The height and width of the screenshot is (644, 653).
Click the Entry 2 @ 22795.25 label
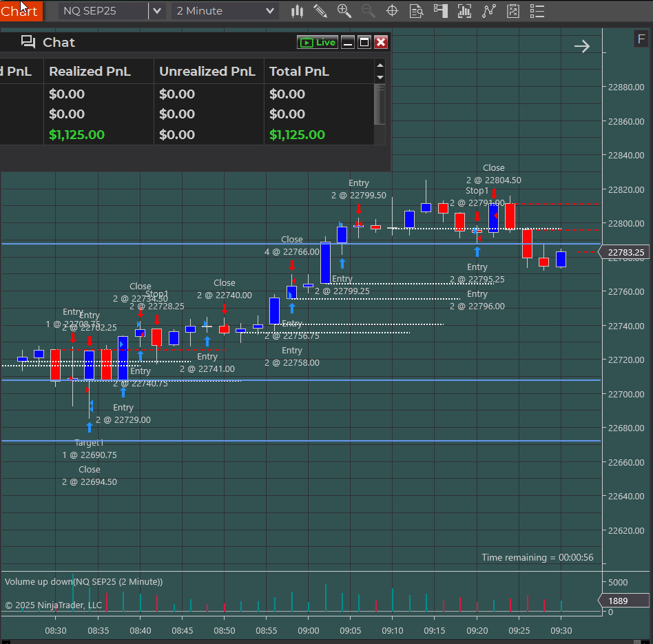tap(477, 273)
